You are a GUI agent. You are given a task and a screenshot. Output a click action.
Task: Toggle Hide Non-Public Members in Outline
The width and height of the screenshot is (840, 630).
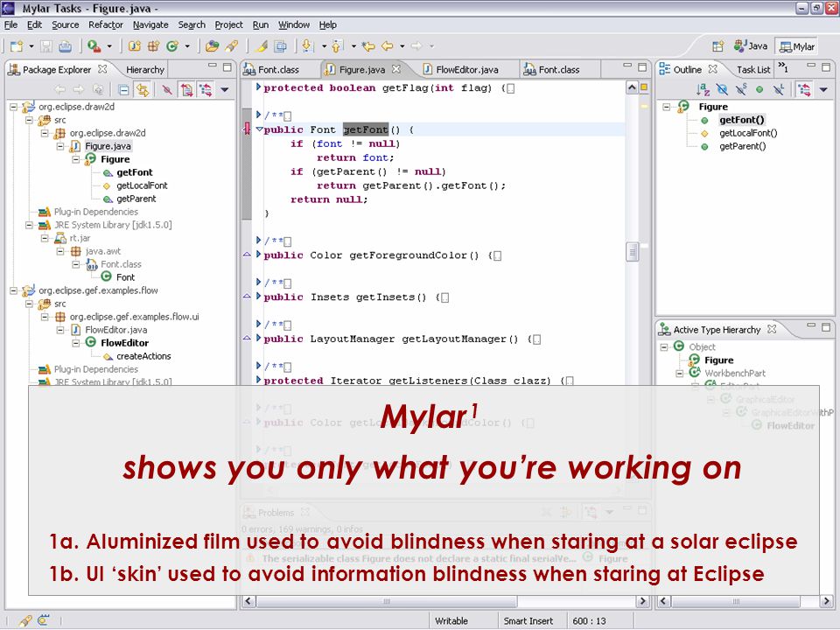click(x=759, y=90)
